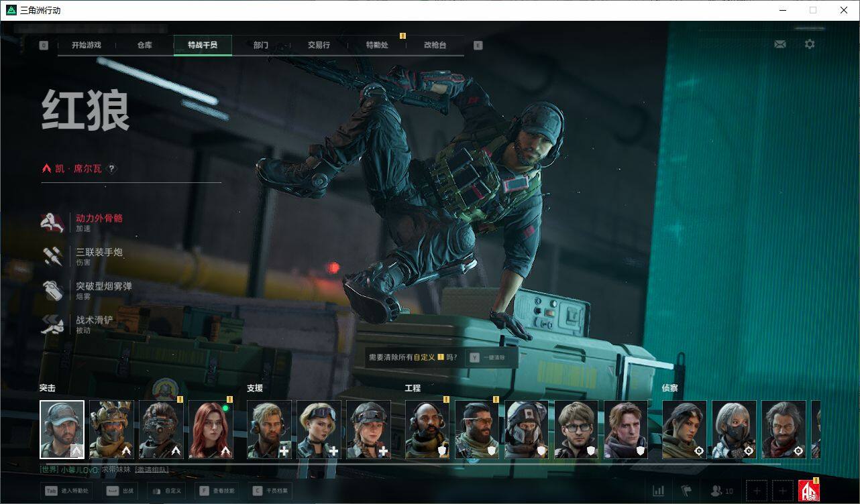The image size is (860, 504).
Task: Click the 突击 category label
Action: [47, 388]
